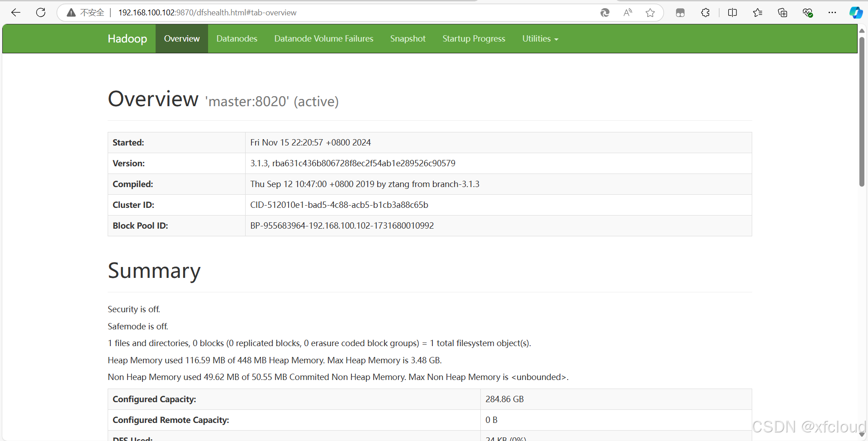868x441 pixels.
Task: Click the 'Version:' row label
Action: point(129,163)
